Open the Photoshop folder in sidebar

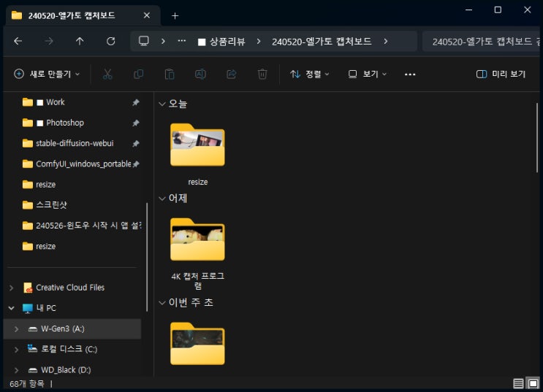pyautogui.click(x=65, y=123)
